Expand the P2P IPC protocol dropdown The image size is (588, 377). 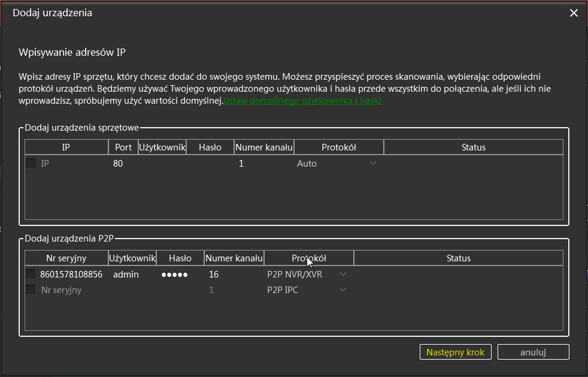click(343, 289)
